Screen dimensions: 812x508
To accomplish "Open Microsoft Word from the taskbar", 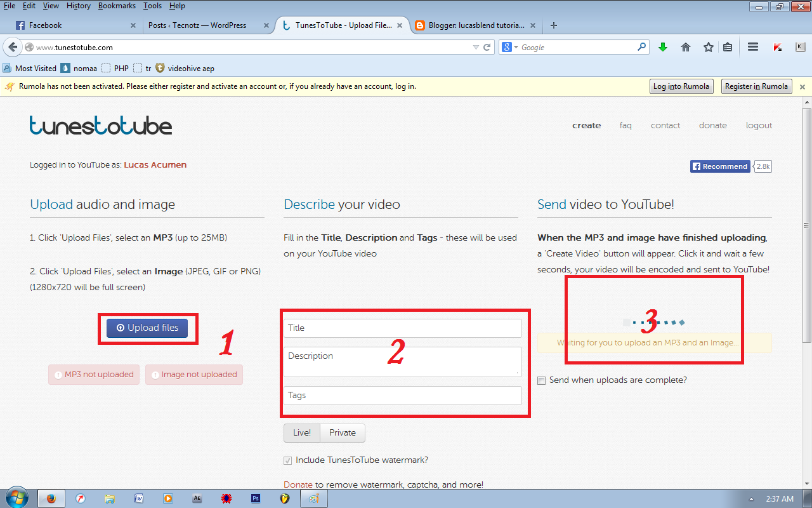I will pos(139,498).
